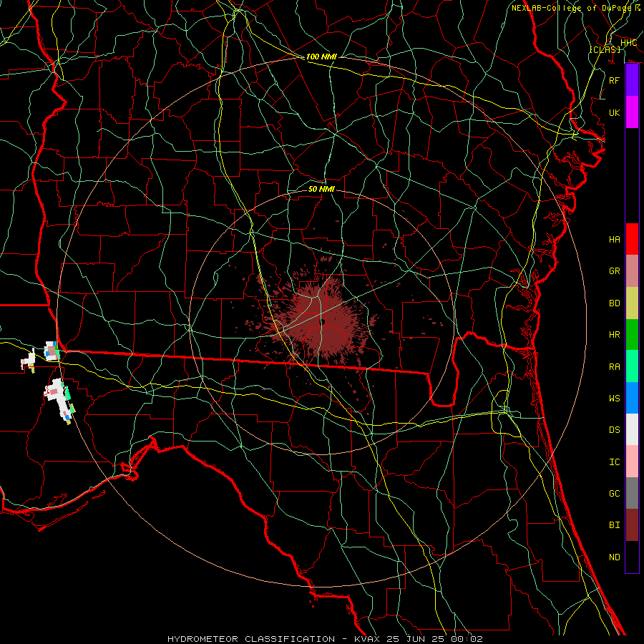The height and width of the screenshot is (644, 644).
Task: Click the ND legend label
Action: [x=614, y=557]
